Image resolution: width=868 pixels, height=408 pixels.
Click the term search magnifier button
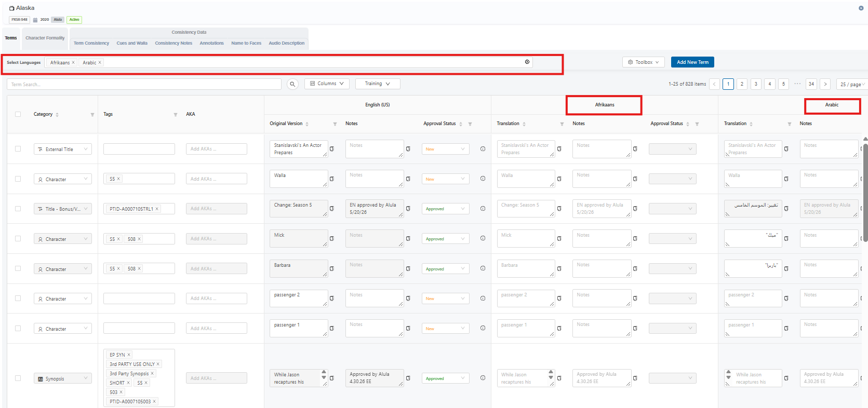pos(292,84)
